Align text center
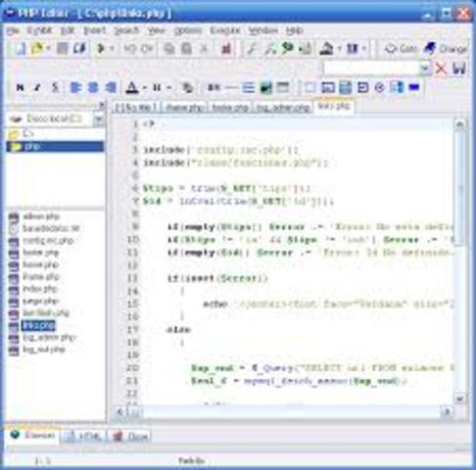476x470 pixels. 93,87
